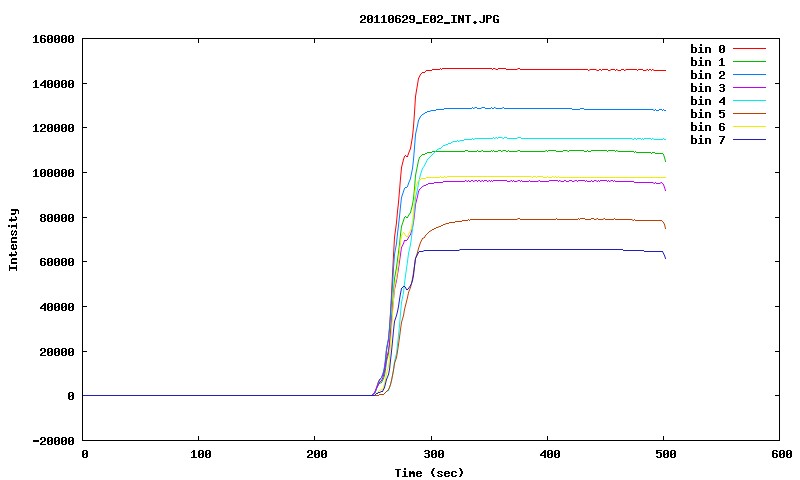Click the blue bin 2 legend line sample
This screenshot has width=800, height=480.
pyautogui.click(x=749, y=74)
